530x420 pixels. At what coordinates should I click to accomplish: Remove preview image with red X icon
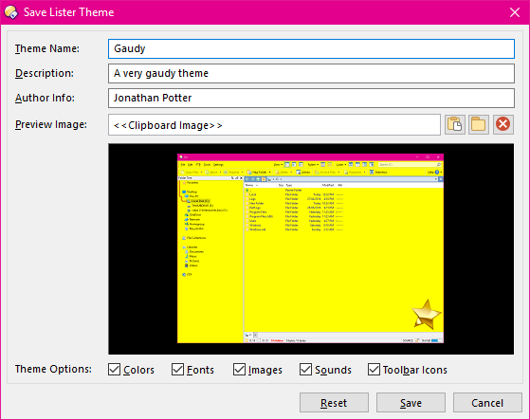(x=503, y=124)
